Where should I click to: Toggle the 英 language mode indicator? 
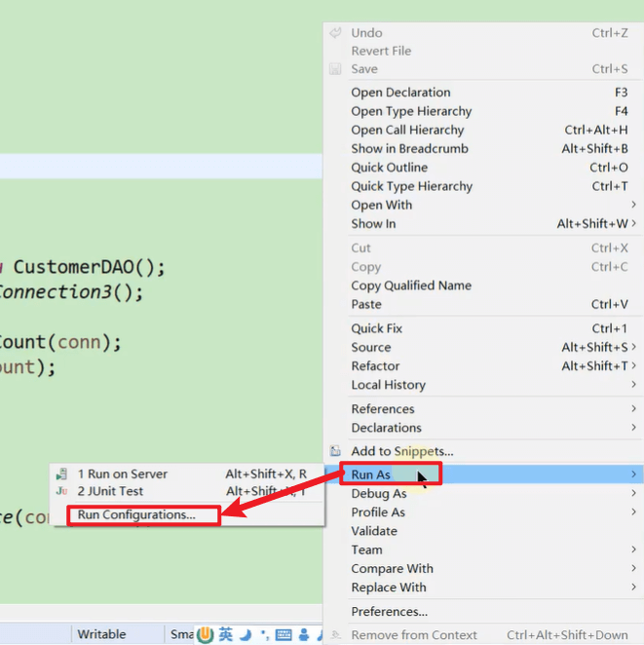(225, 634)
